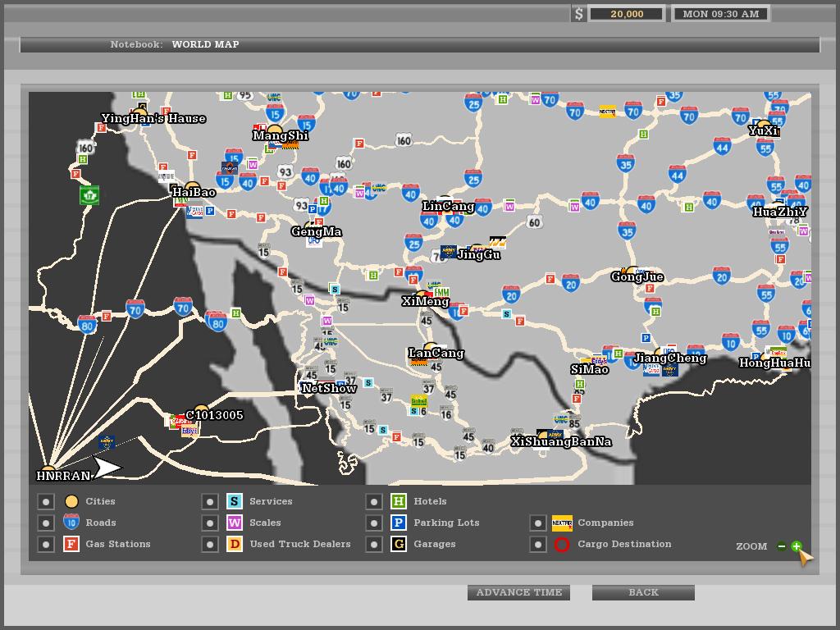Click the MON 09:30 AM clock display

tap(720, 14)
